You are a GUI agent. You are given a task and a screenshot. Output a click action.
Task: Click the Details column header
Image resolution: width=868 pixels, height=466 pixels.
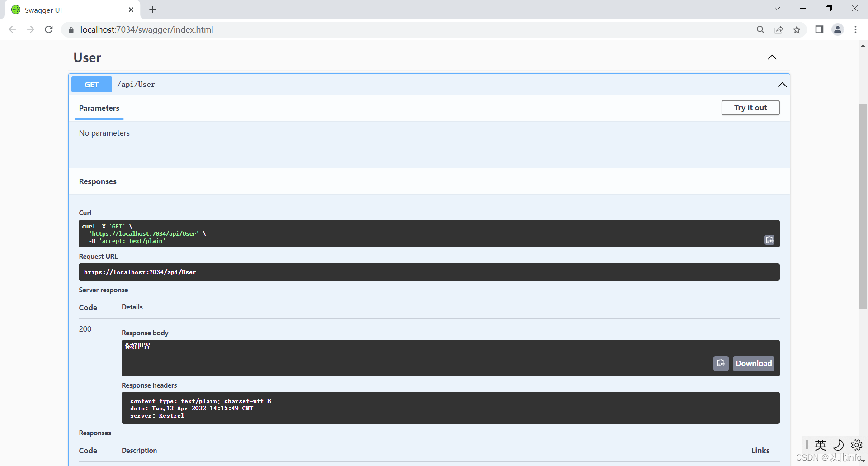(132, 307)
